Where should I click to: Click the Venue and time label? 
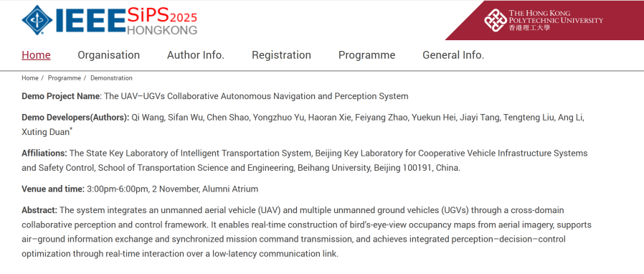click(53, 189)
